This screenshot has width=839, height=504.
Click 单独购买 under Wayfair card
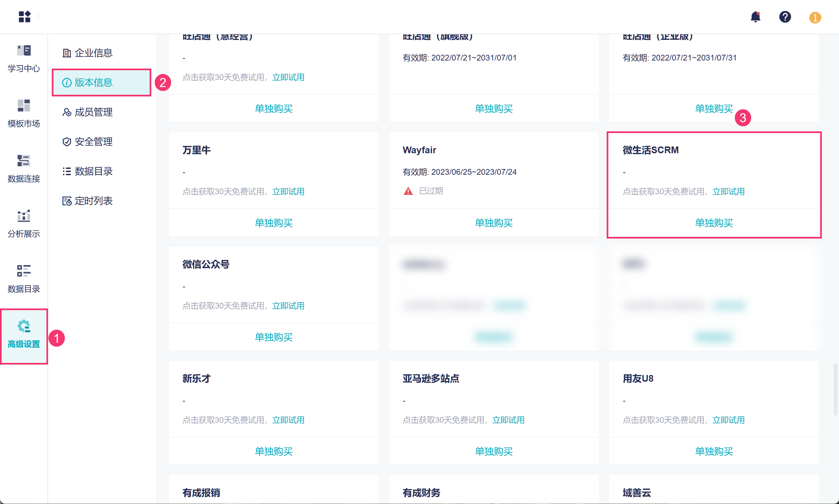point(493,223)
